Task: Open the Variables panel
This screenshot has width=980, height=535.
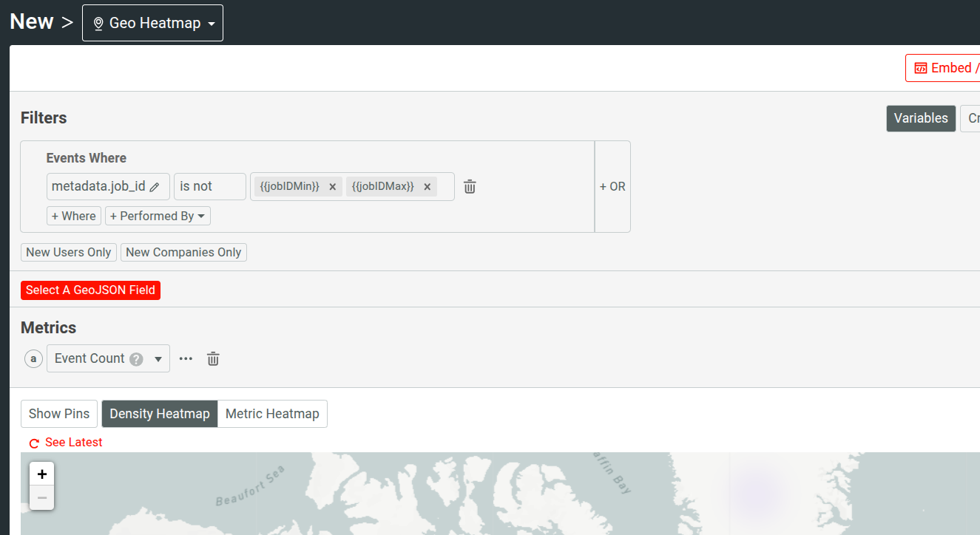Action: [921, 118]
